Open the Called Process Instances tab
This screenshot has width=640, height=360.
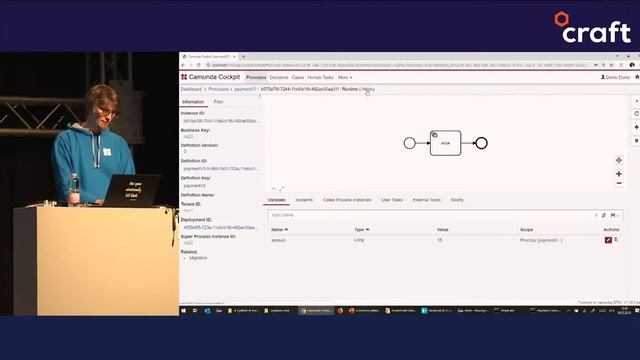347,200
